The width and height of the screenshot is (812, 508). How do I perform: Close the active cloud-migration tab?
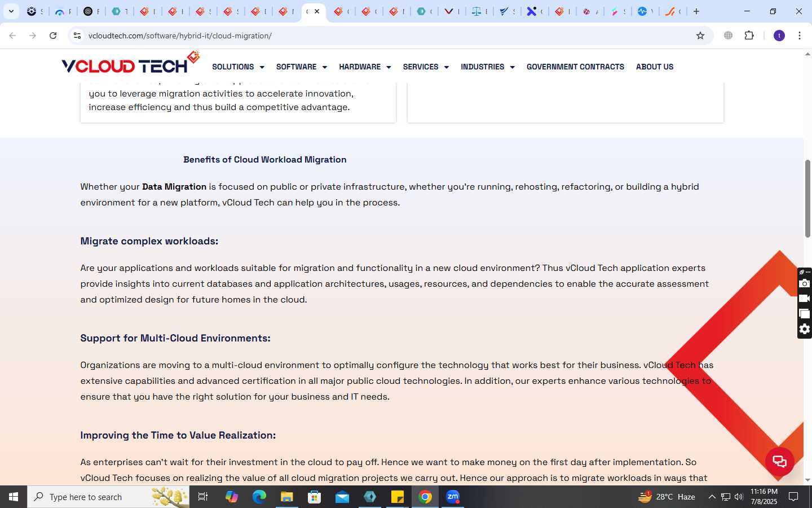(317, 11)
